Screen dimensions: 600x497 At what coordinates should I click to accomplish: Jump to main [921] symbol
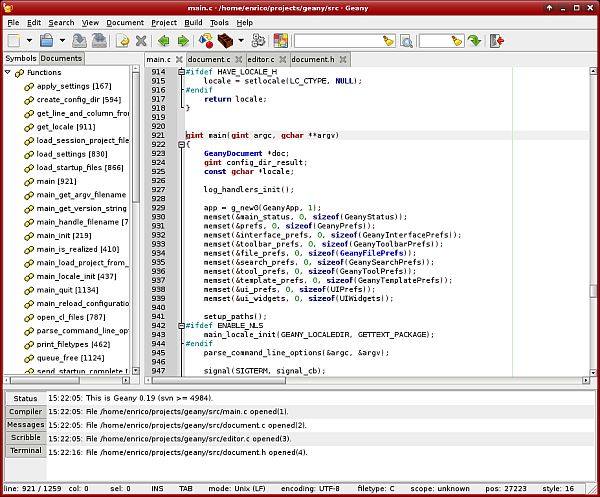pos(56,181)
